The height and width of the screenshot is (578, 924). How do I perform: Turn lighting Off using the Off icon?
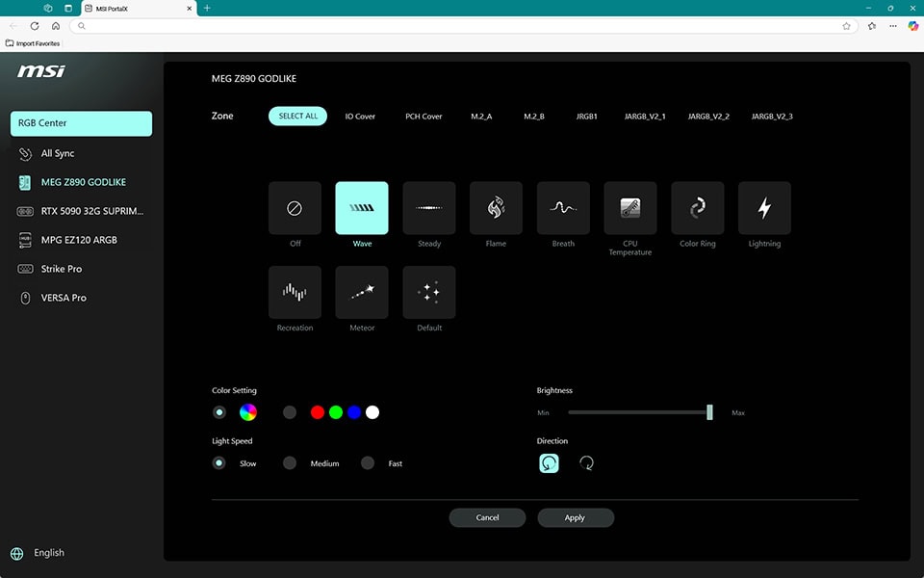click(295, 207)
